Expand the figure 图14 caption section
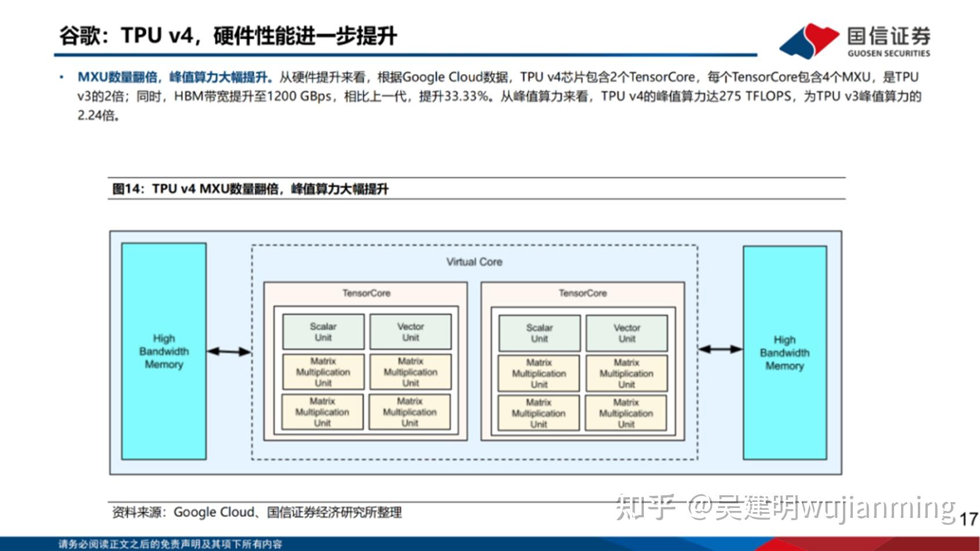980x551 pixels. (x=252, y=189)
